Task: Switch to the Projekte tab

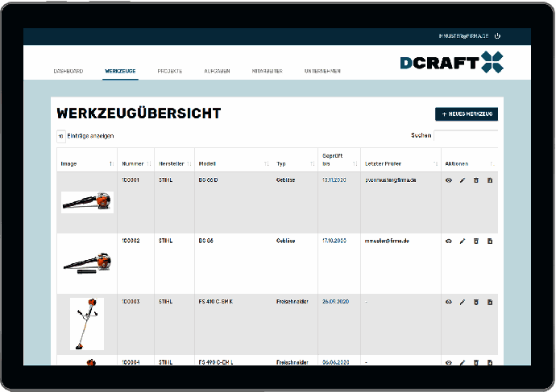Action: click(170, 71)
